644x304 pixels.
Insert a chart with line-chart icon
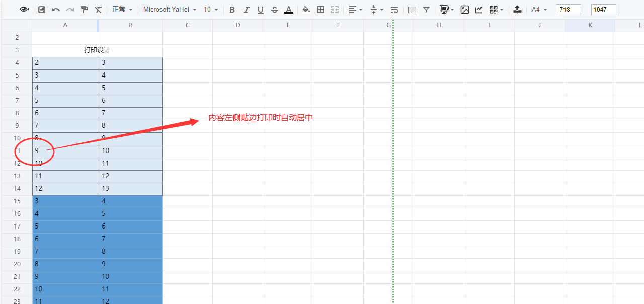479,10
